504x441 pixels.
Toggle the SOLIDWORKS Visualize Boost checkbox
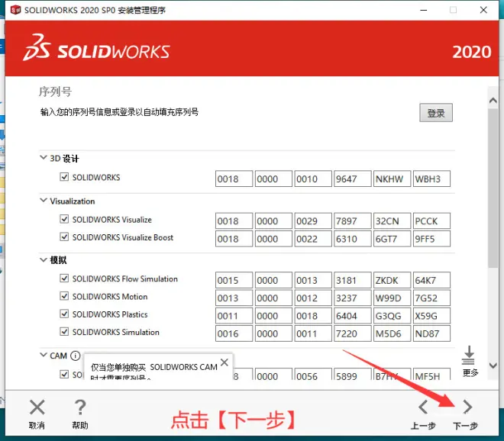click(x=64, y=237)
